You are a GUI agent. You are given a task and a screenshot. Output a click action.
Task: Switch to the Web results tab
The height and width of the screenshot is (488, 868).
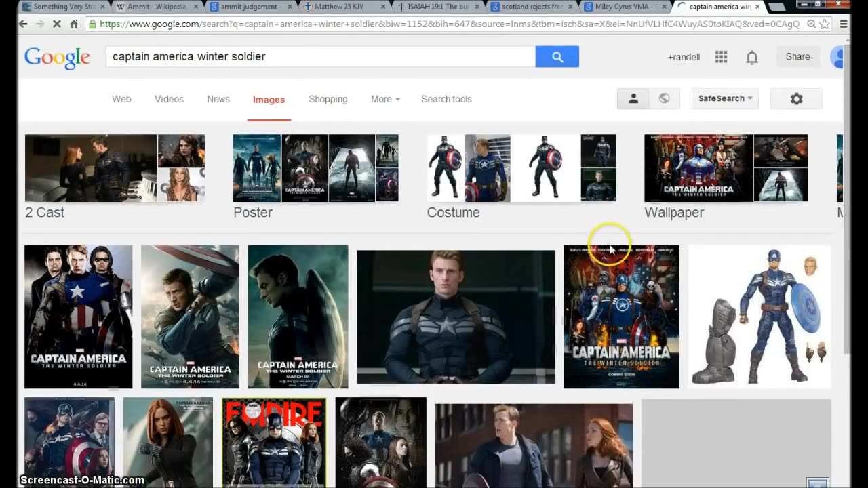[121, 99]
